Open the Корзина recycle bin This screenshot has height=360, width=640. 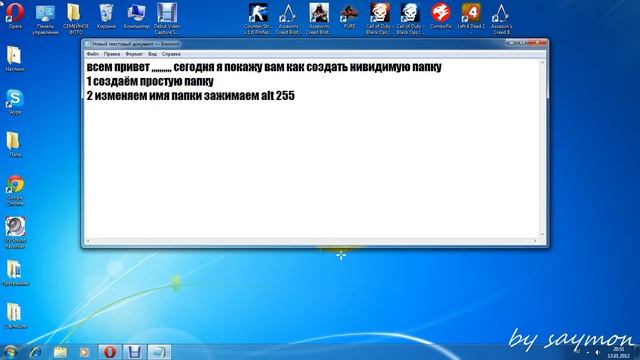coord(106,16)
